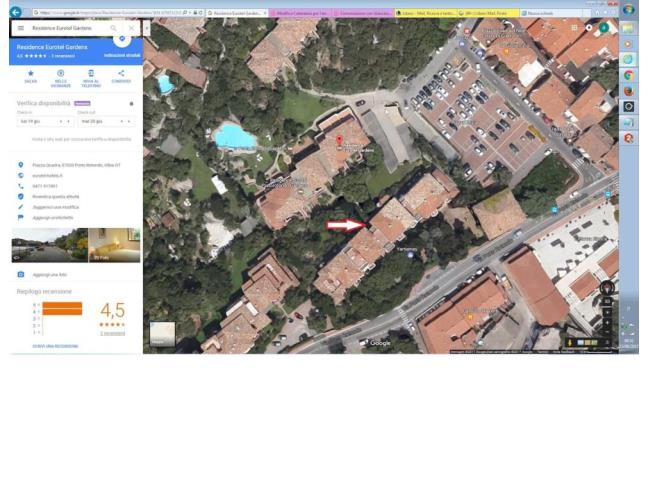Click the reviews count under 4,5 rating

pyautogui.click(x=112, y=333)
